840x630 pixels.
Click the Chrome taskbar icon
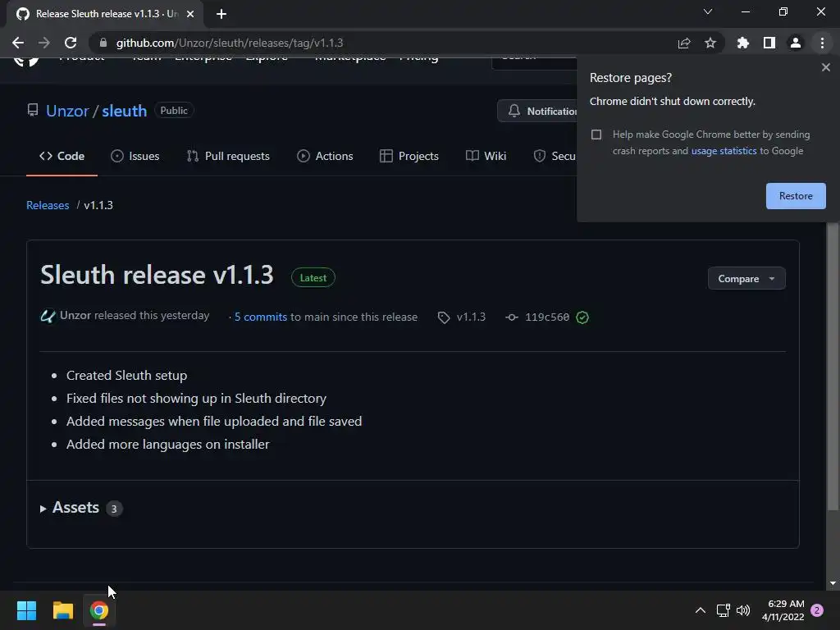[99, 610]
